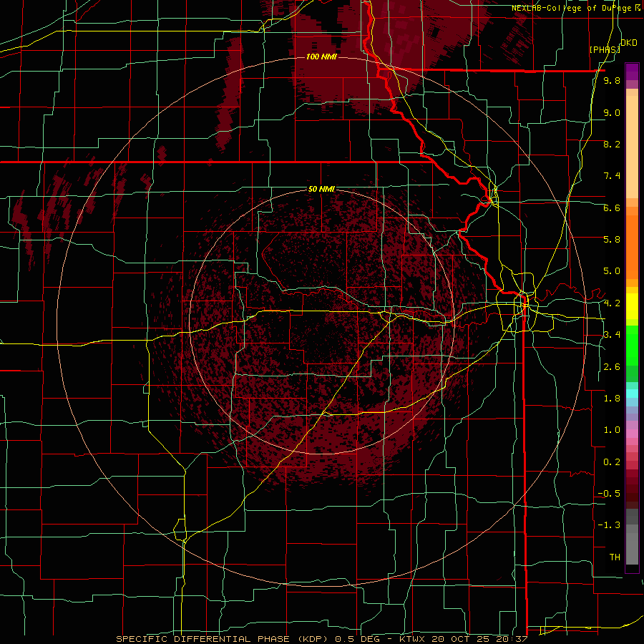This screenshot has height=644, width=644.
Task: Click the -1.3 scale value
Action: point(609,525)
